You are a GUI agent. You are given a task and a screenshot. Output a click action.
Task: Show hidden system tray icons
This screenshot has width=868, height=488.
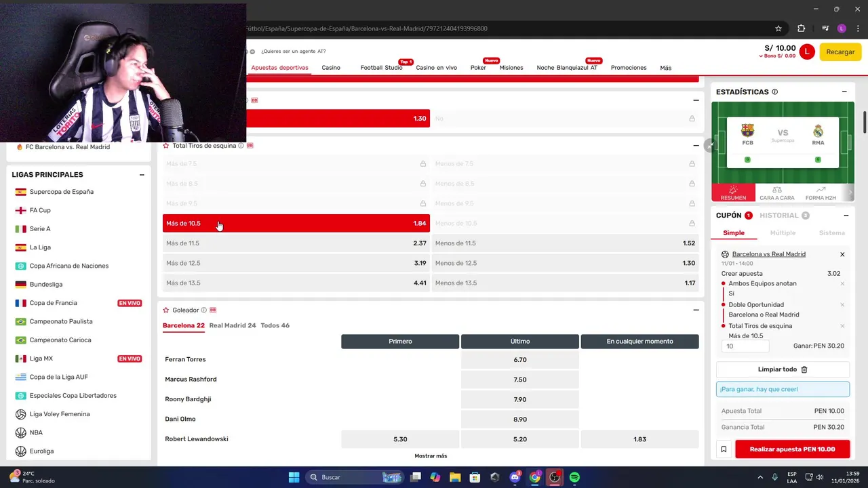(x=760, y=477)
